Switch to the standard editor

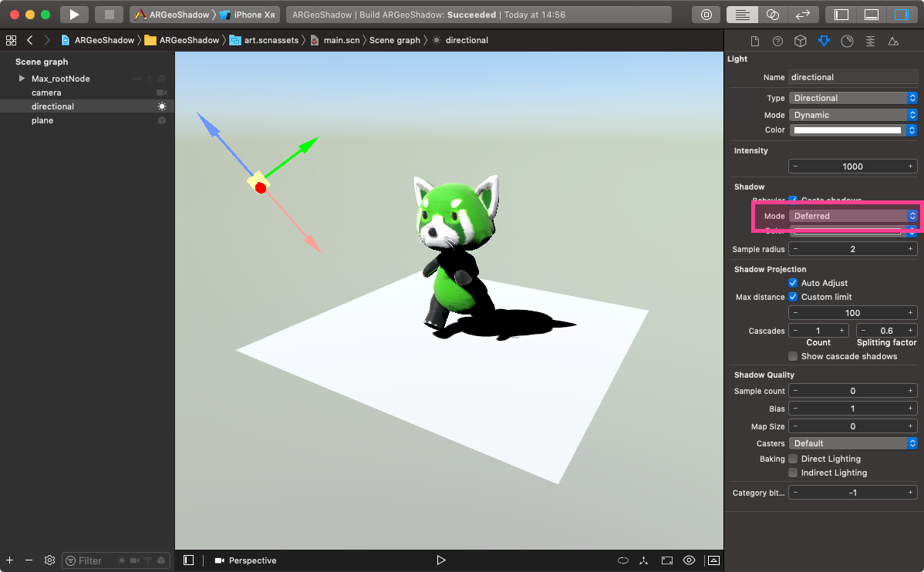click(742, 15)
